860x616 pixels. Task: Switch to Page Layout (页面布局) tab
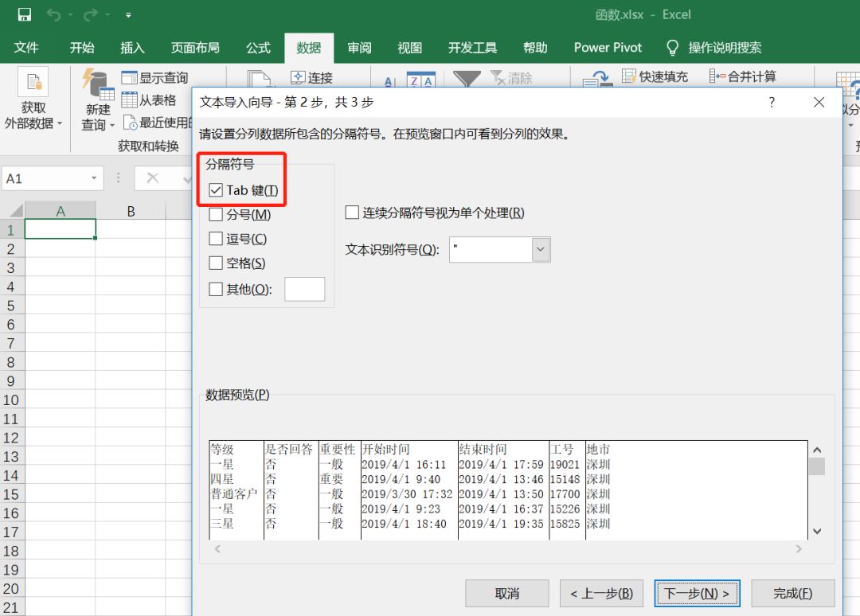pos(195,48)
